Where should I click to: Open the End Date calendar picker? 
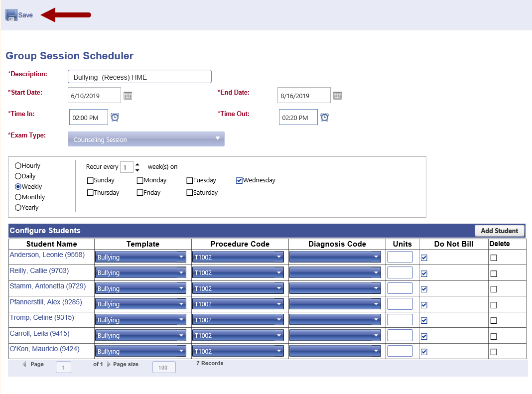(337, 95)
